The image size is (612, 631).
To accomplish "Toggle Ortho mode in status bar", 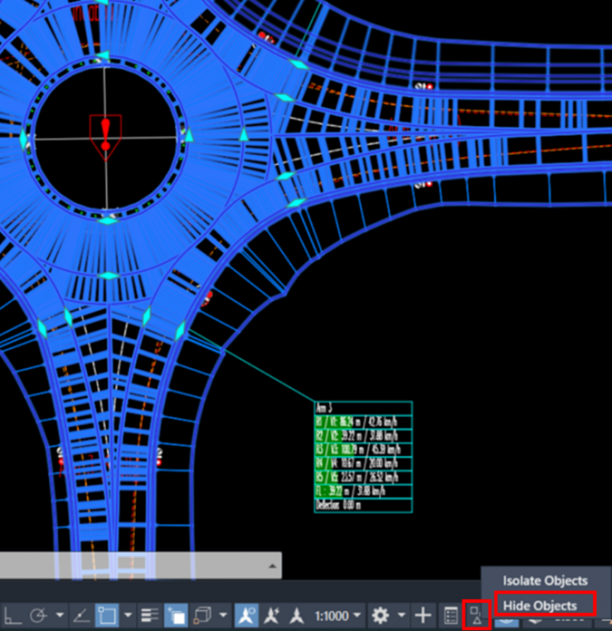I will [x=12, y=615].
